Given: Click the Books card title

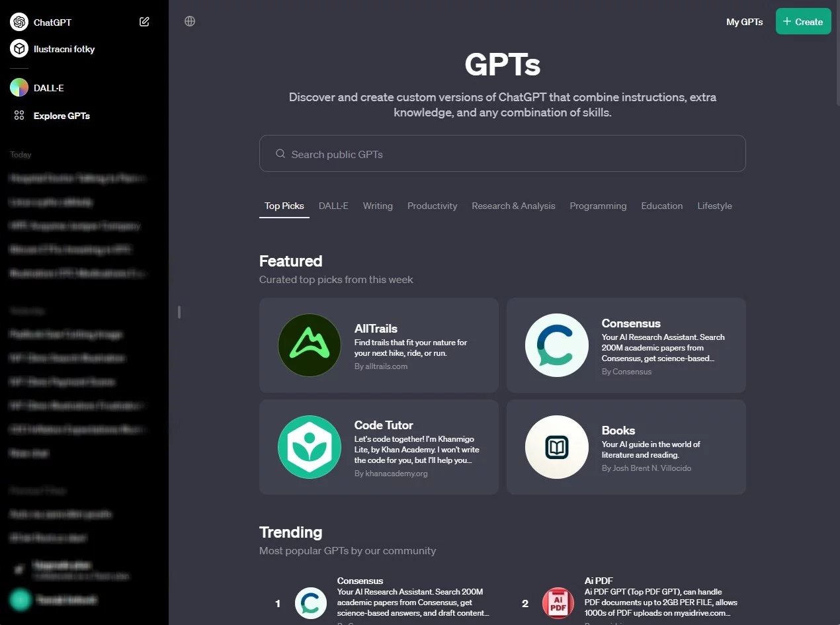Looking at the screenshot, I should (x=618, y=431).
